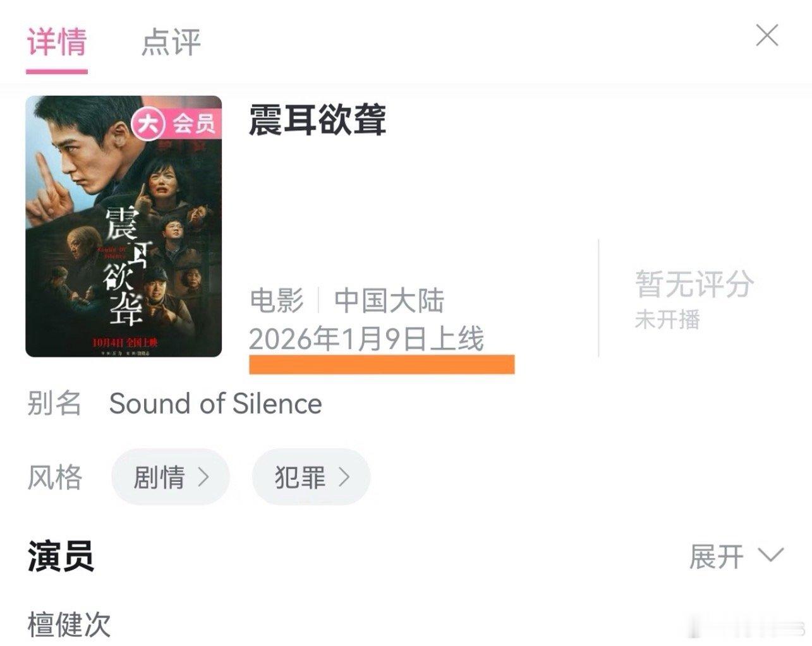The image size is (812, 646).
Task: Select the 剧情 genre tag
Action: click(169, 477)
